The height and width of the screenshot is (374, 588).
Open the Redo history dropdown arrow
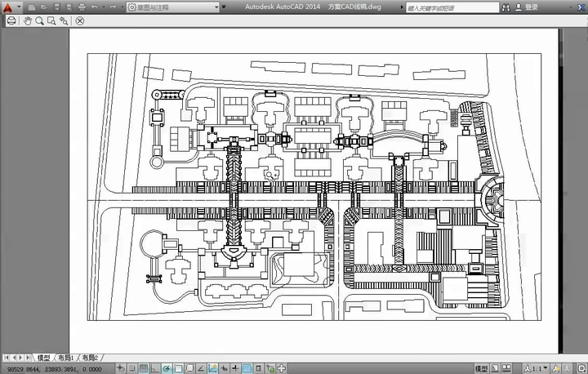(121, 7)
